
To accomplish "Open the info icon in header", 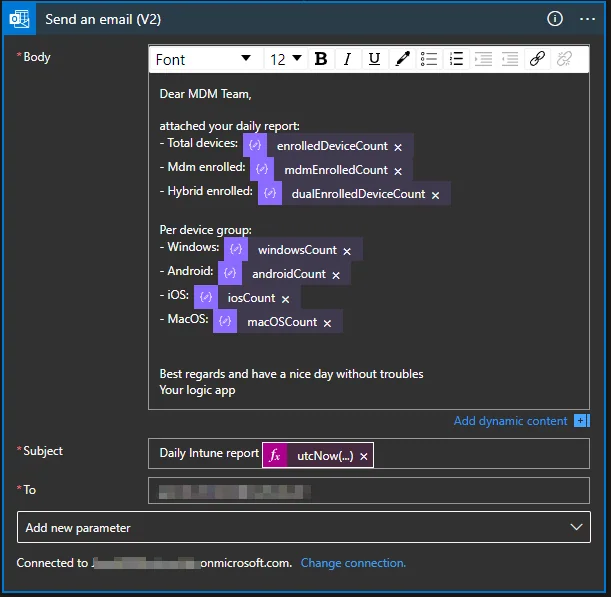I will tap(554, 19).
